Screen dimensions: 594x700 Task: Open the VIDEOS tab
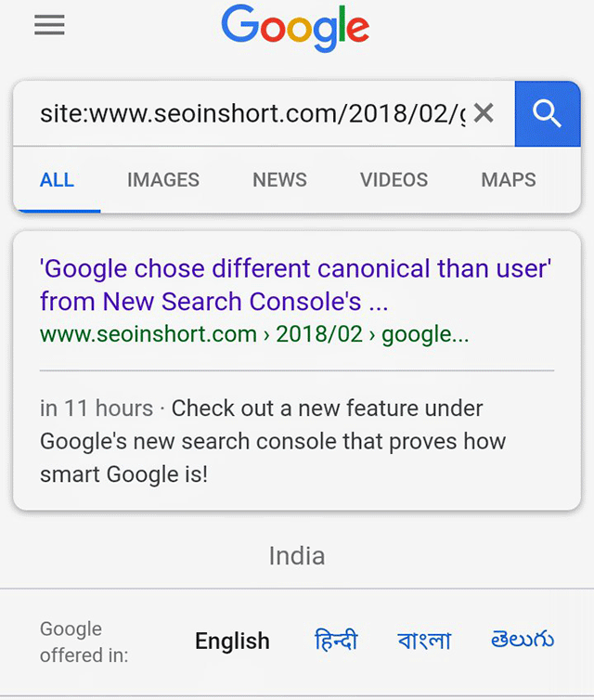coord(394,180)
